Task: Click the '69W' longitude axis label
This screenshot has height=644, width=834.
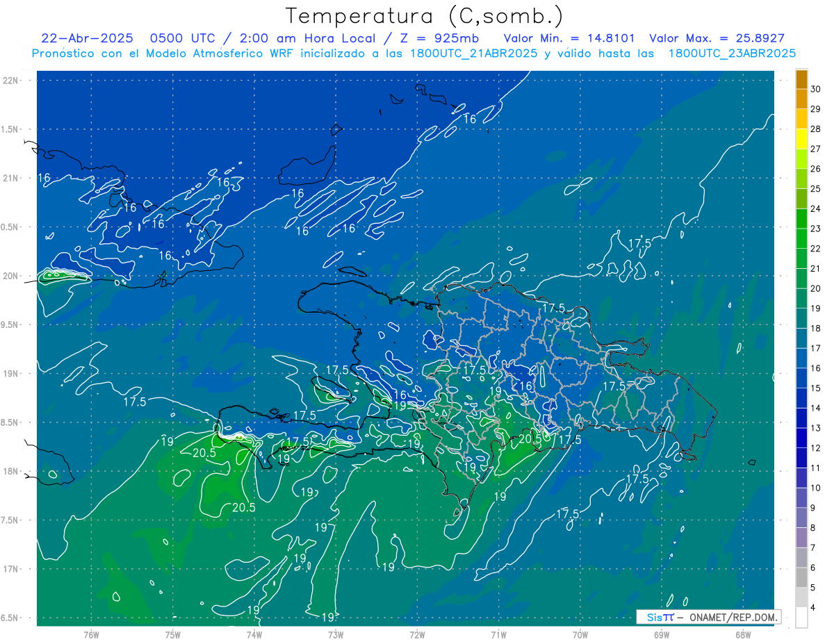Action: [662, 634]
